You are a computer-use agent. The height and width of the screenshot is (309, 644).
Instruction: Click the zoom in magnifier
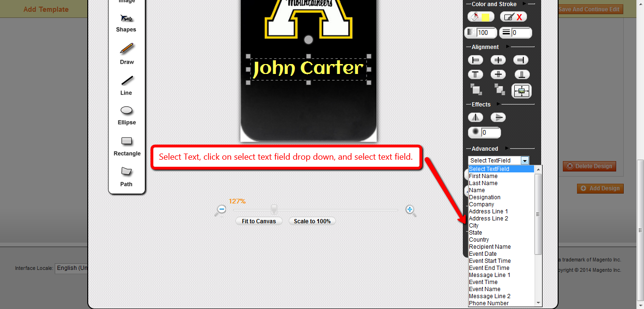(x=410, y=210)
